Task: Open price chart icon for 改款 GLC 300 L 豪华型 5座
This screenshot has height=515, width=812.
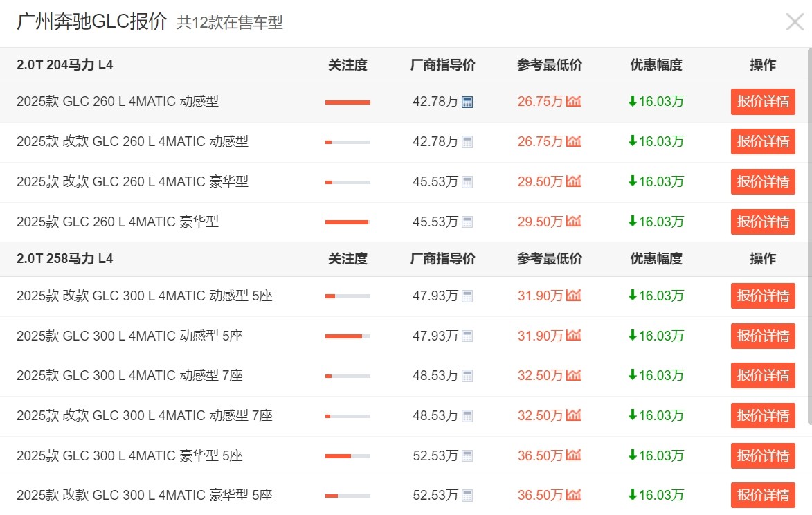Action: (574, 495)
